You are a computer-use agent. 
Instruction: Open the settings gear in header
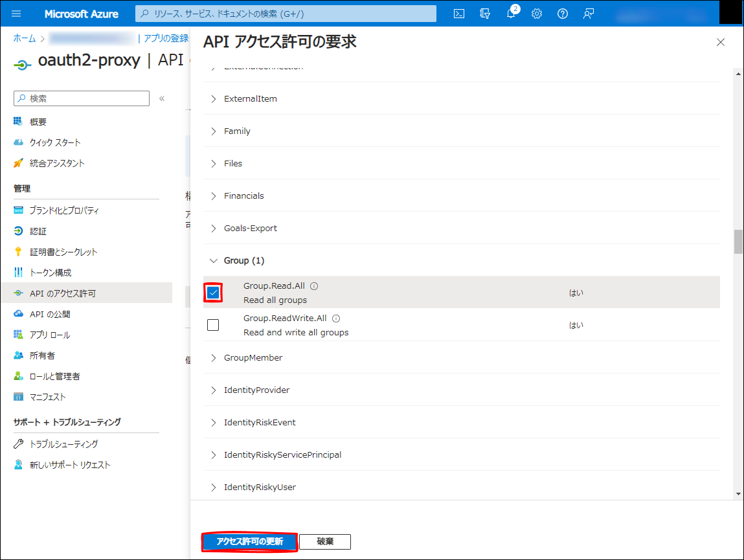click(537, 14)
